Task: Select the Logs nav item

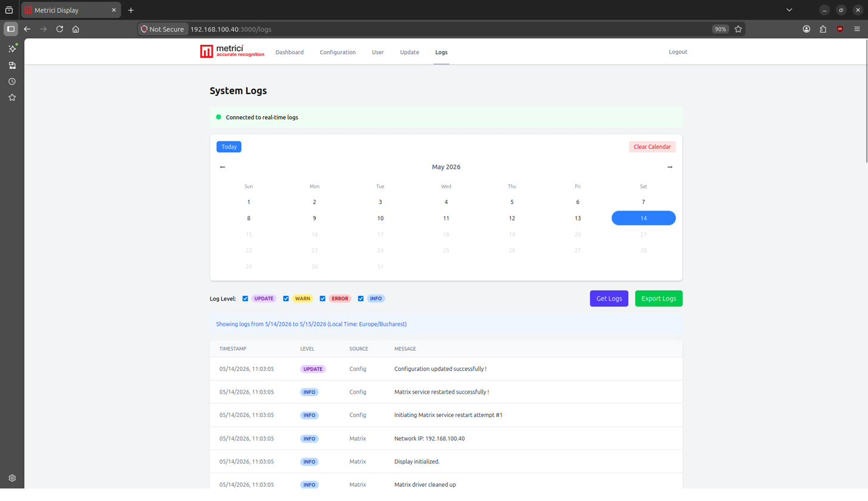Action: click(441, 52)
